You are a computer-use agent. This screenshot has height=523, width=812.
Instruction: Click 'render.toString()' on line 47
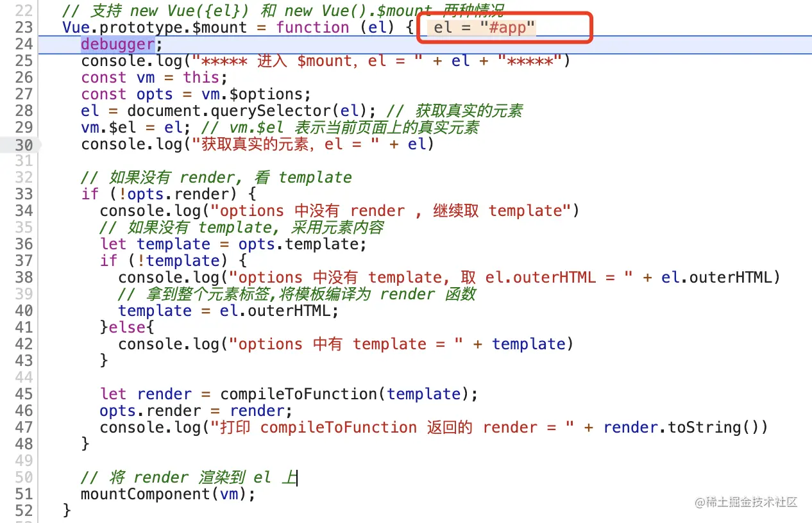(681, 428)
